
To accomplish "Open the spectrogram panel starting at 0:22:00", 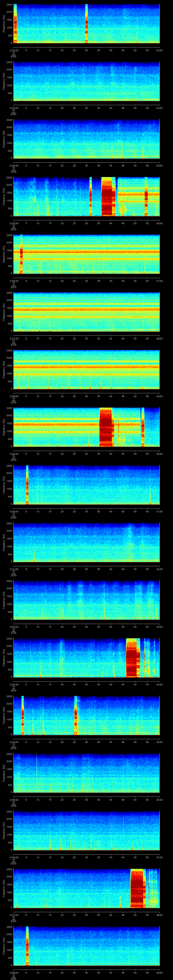I will point(87,24).
